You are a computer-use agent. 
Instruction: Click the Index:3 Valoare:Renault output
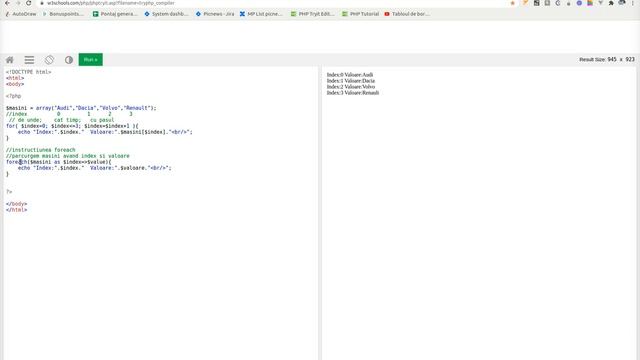pos(353,93)
